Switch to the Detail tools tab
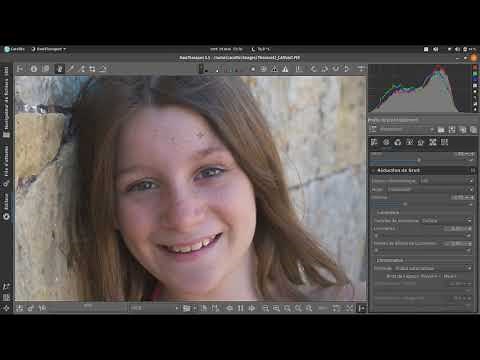The width and height of the screenshot is (480, 360). click(386, 142)
